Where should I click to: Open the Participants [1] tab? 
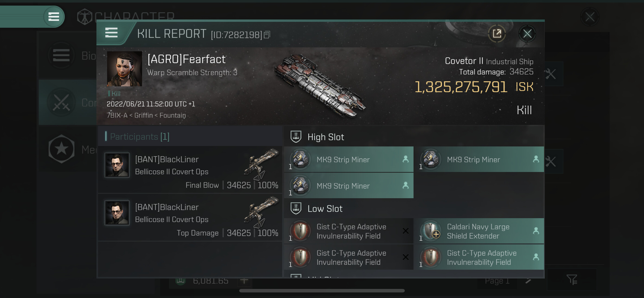coord(140,137)
